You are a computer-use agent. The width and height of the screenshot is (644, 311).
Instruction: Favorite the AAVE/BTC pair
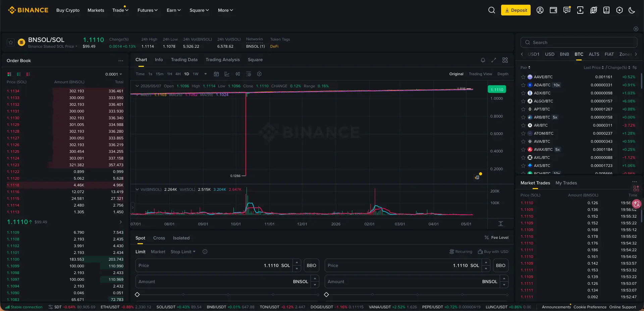coord(523,77)
